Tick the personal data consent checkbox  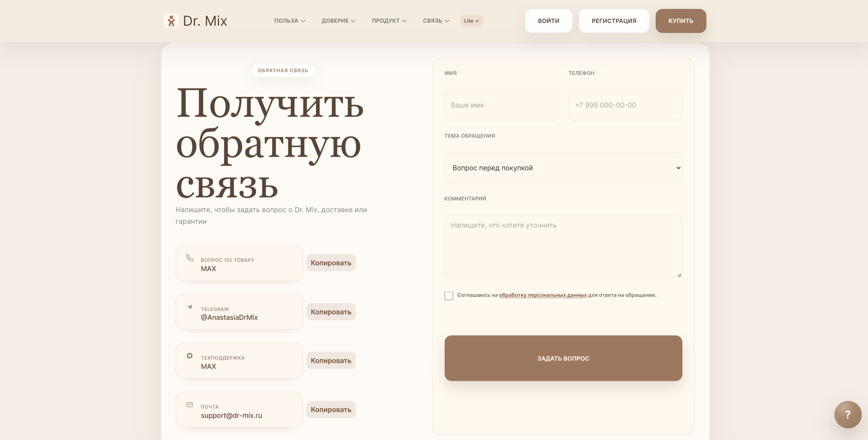[449, 296]
